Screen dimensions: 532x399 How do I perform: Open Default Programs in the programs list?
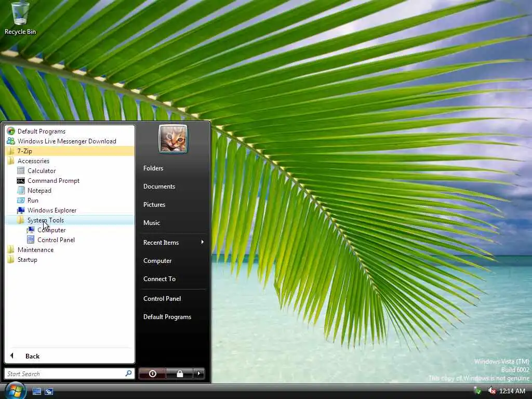click(70, 131)
